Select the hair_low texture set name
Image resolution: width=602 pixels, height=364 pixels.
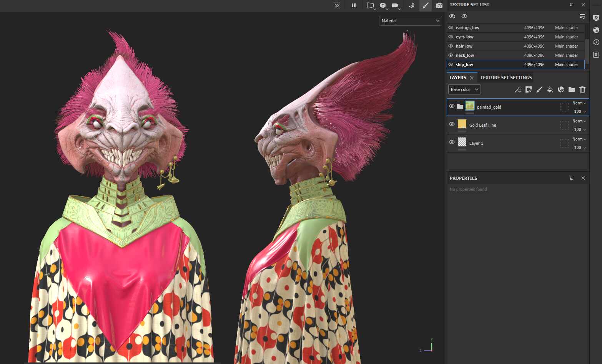(464, 46)
